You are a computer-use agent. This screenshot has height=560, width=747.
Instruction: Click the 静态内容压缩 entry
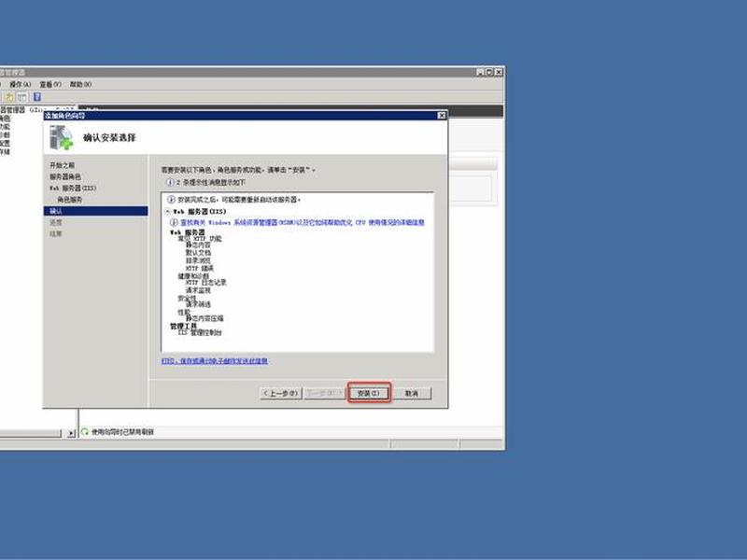tap(204, 318)
